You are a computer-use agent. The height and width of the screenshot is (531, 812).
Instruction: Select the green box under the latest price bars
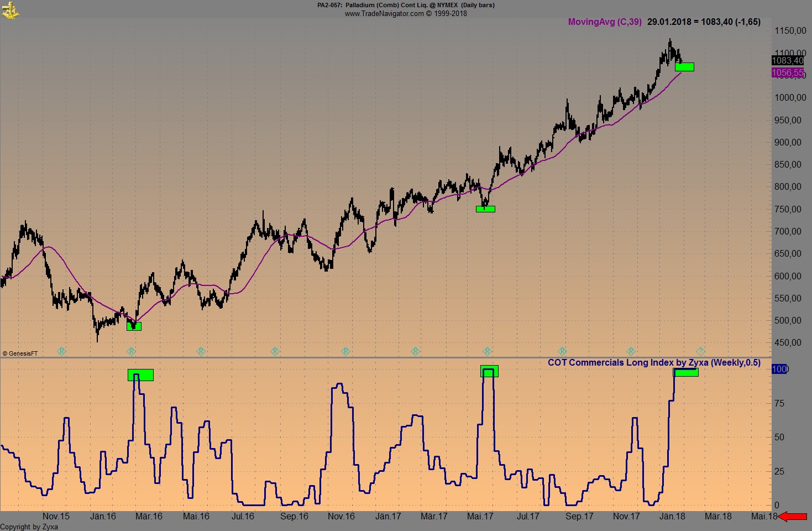pyautogui.click(x=685, y=67)
